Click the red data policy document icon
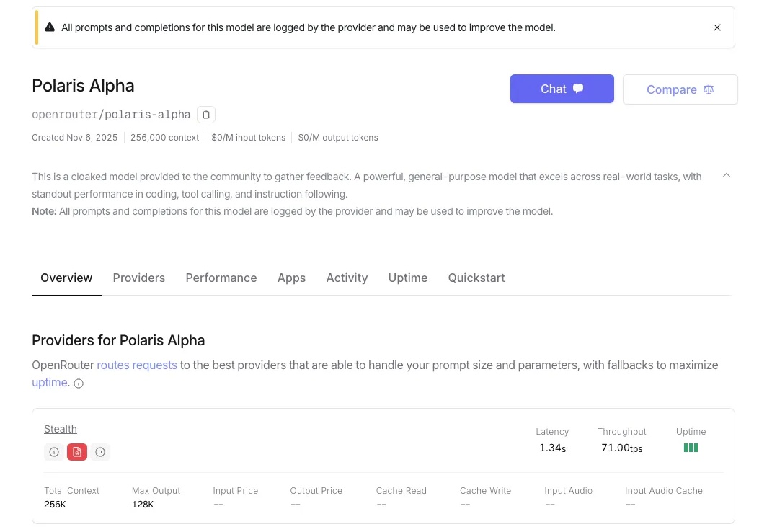Screen dimensions: 772x532 pyautogui.click(x=77, y=452)
